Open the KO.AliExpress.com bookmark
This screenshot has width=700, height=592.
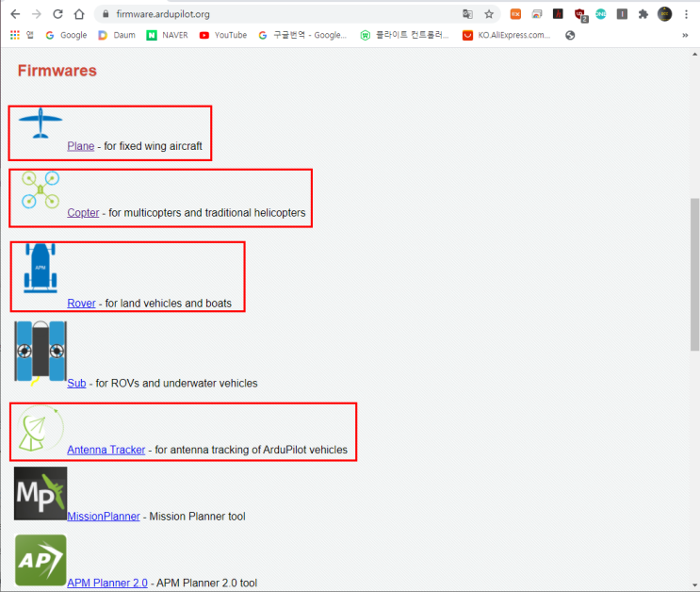(x=507, y=35)
